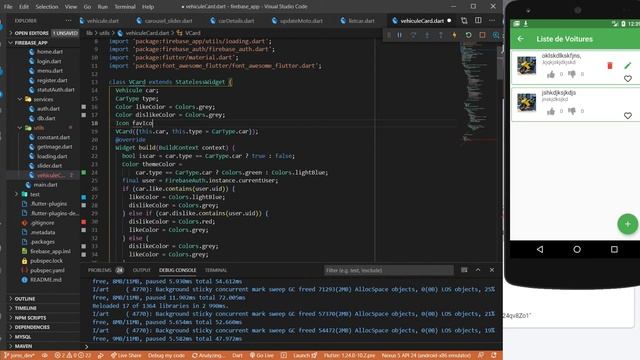Split the editor to the right
640x360 pixels.
[478, 20]
